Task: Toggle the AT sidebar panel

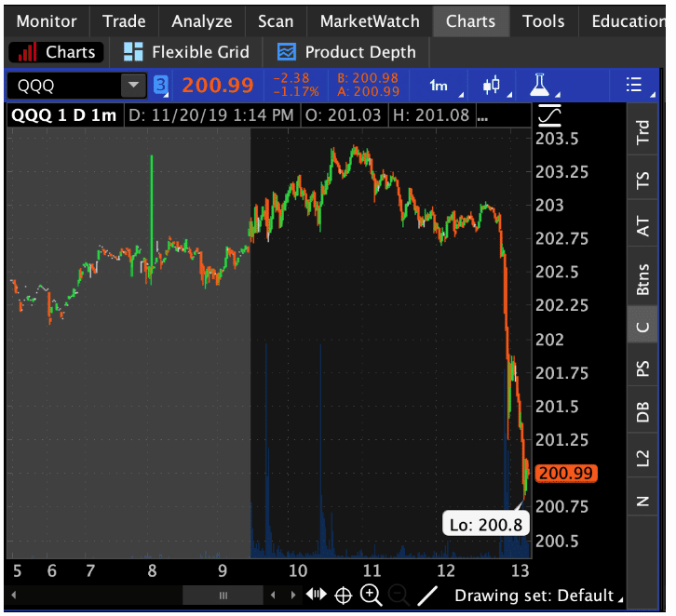Action: pyautogui.click(x=642, y=226)
